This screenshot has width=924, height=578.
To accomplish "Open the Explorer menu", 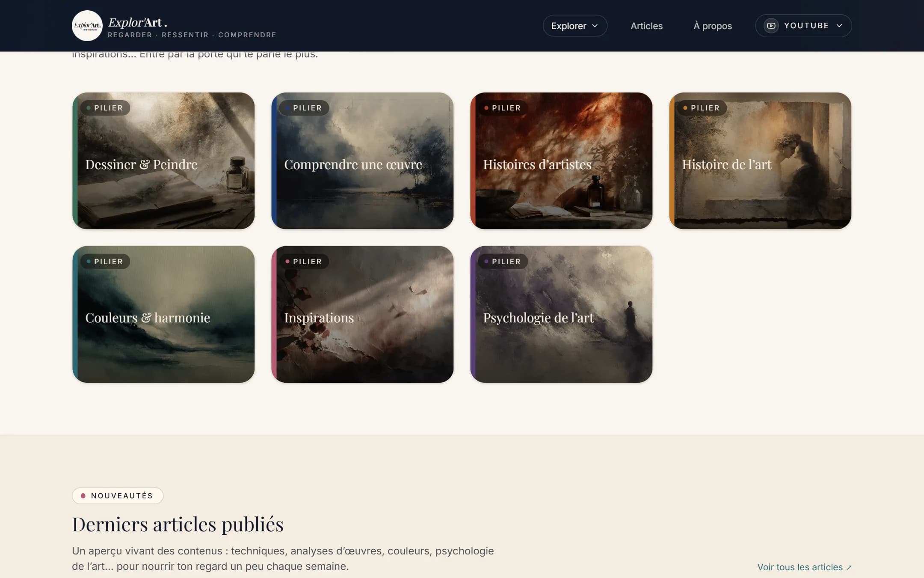I will tap(575, 26).
